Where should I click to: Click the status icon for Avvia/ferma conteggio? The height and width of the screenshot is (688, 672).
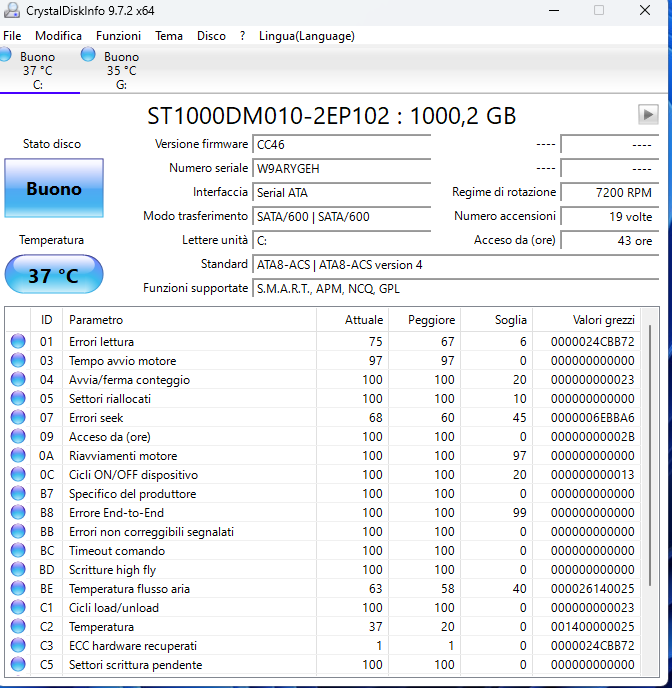tap(18, 379)
